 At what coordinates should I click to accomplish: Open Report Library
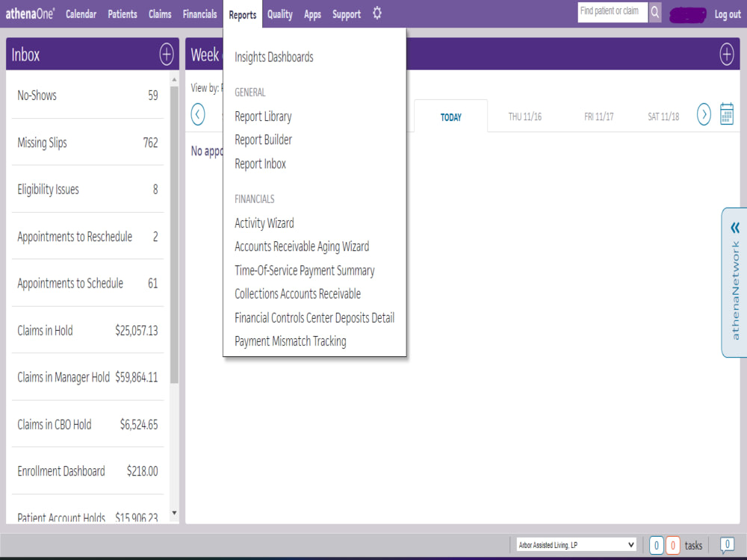[263, 116]
